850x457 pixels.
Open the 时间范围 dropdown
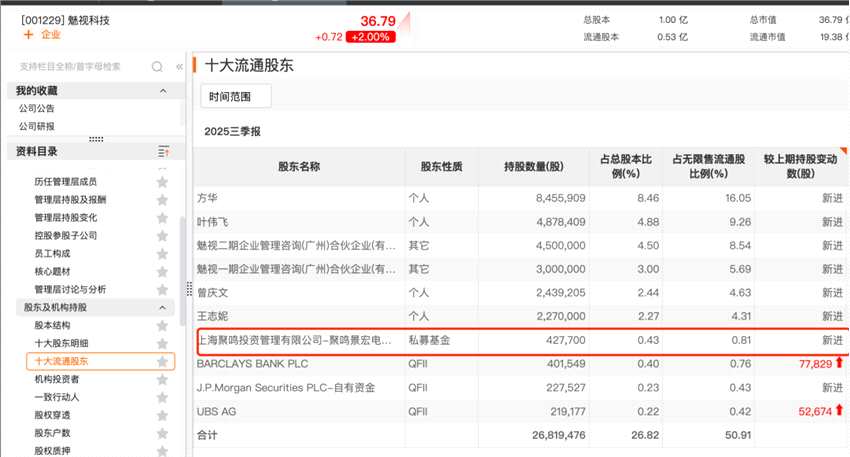[x=236, y=96]
